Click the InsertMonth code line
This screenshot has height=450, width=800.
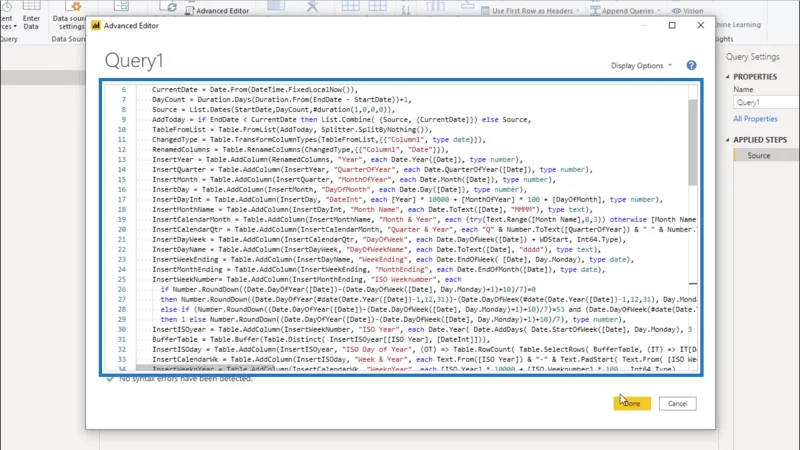[x=354, y=180]
